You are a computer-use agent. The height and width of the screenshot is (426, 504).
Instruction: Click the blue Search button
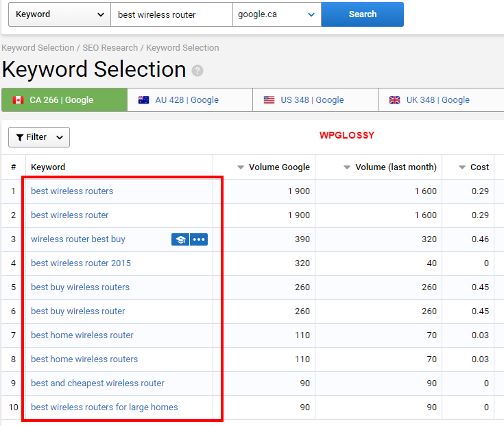tap(363, 14)
